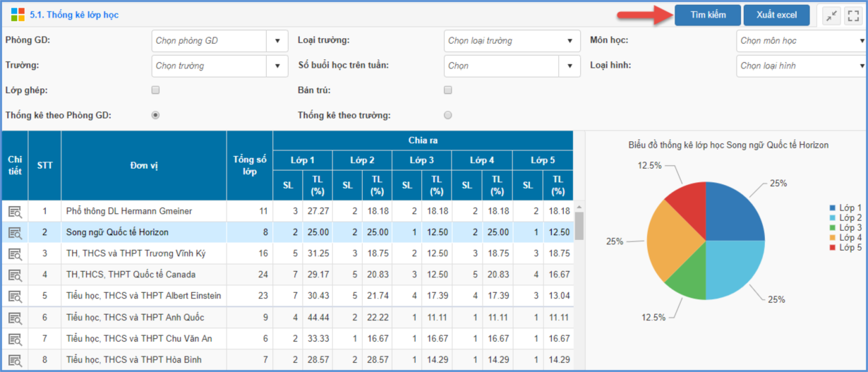Select Thống kê theo trường radio button
Image resolution: width=868 pixels, height=372 pixels.
pos(447,116)
